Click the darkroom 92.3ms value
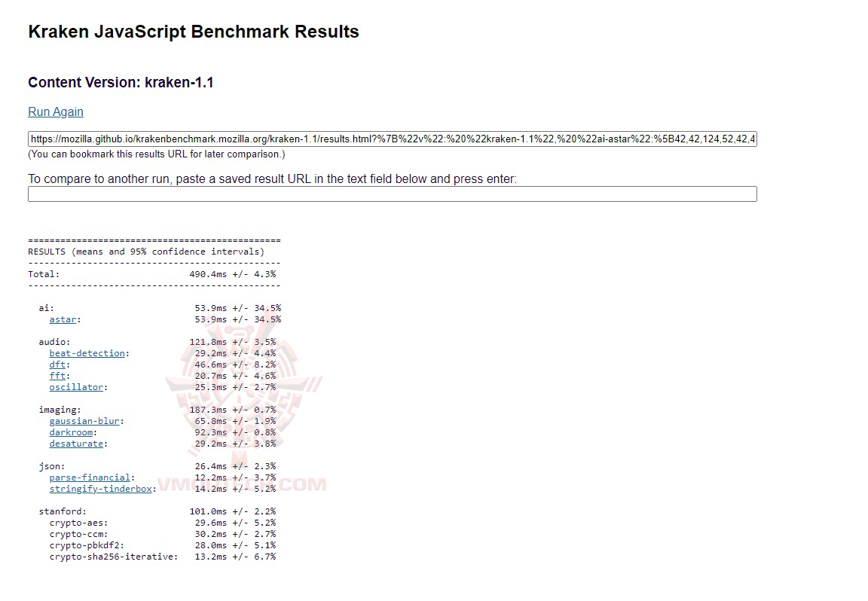This screenshot has width=868, height=601. click(x=210, y=432)
